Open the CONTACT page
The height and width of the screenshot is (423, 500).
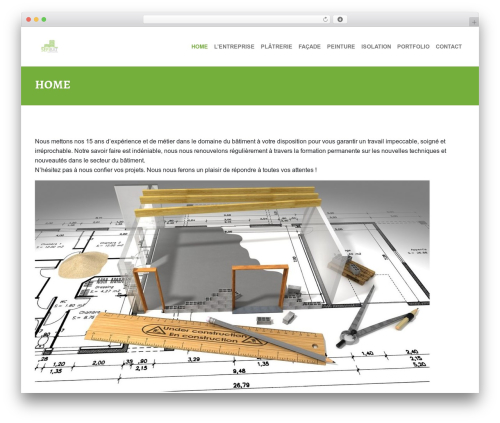coord(449,47)
